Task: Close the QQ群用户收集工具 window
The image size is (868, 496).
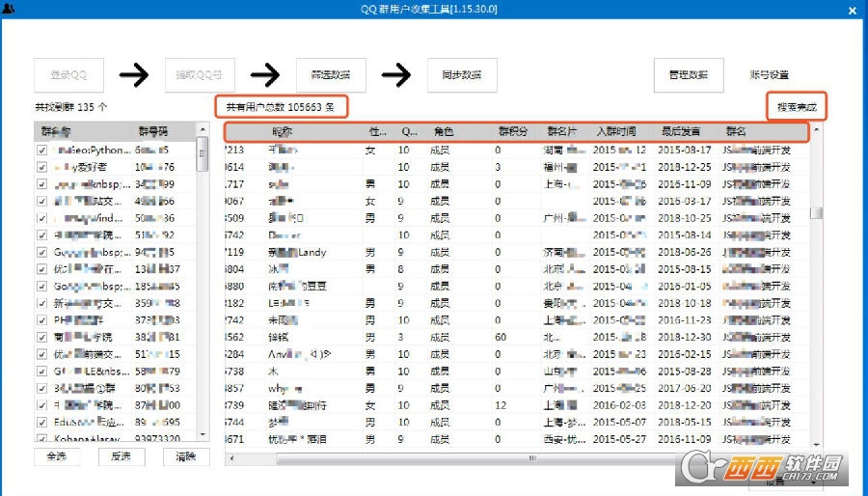Action: (853, 10)
